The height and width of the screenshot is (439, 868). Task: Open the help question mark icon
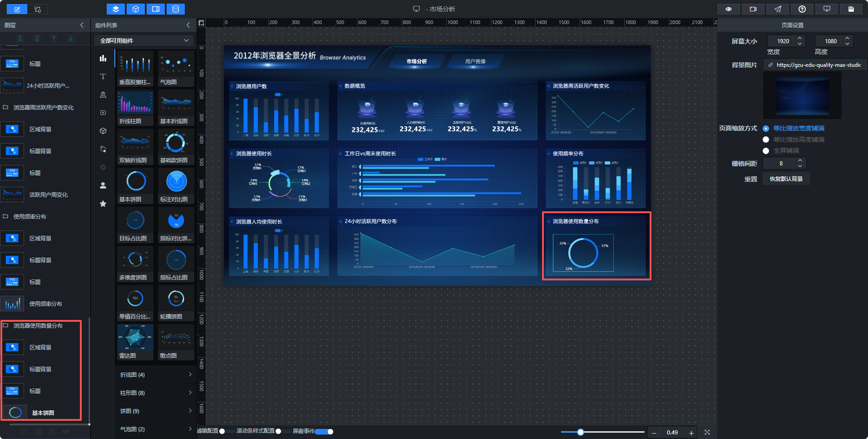(x=802, y=9)
